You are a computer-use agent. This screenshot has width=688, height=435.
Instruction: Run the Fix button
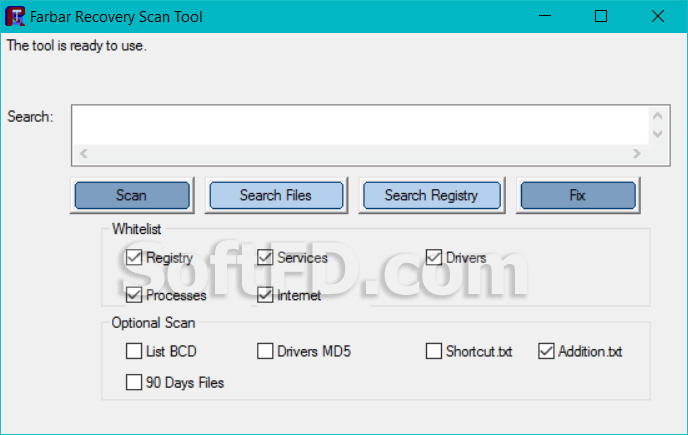[578, 195]
